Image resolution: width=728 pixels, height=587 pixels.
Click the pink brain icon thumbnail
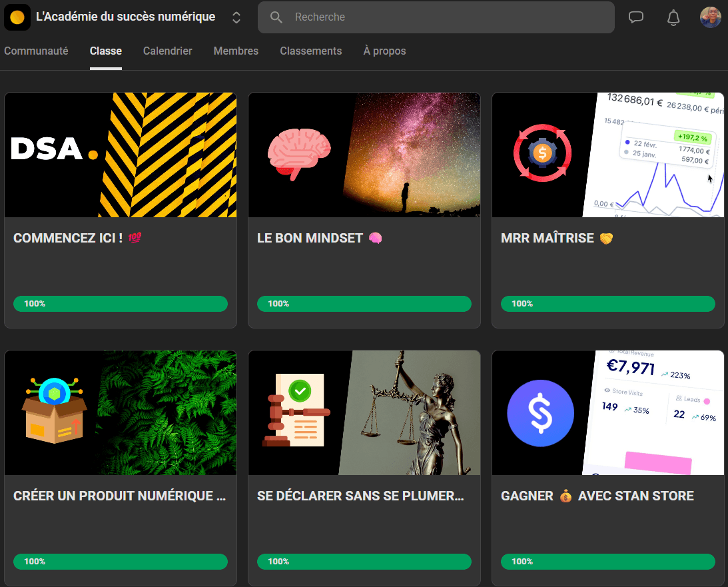point(298,155)
